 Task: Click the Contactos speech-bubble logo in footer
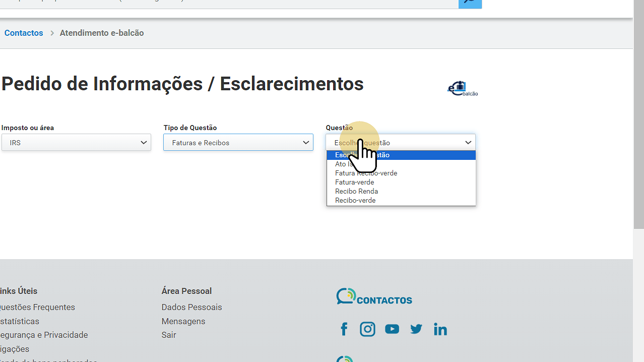[374, 296]
